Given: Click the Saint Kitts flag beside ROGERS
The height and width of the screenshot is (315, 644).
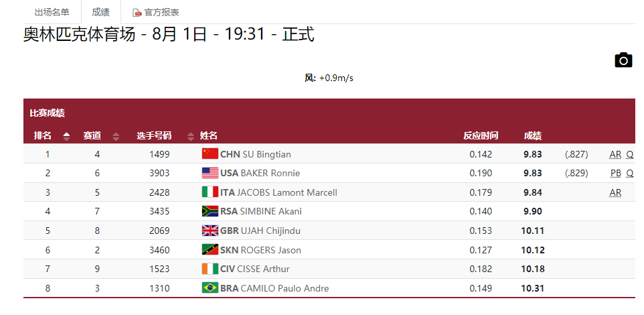Looking at the screenshot, I should (210, 249).
